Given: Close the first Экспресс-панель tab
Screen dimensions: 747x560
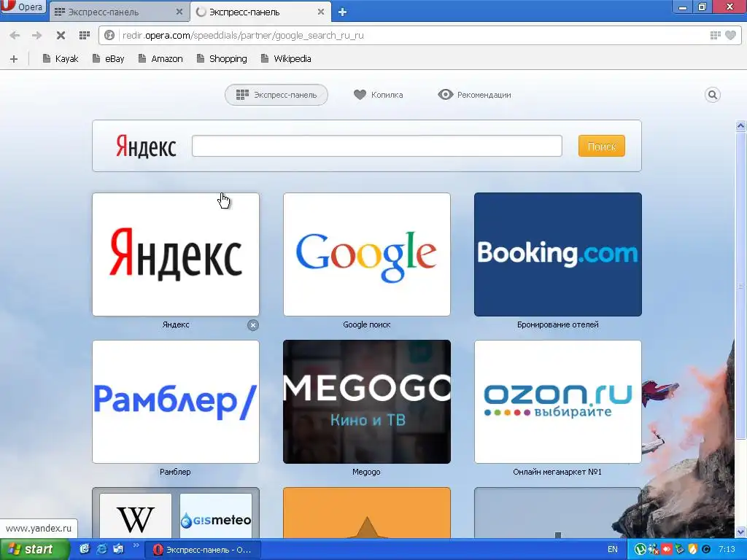Looking at the screenshot, I should coord(179,12).
